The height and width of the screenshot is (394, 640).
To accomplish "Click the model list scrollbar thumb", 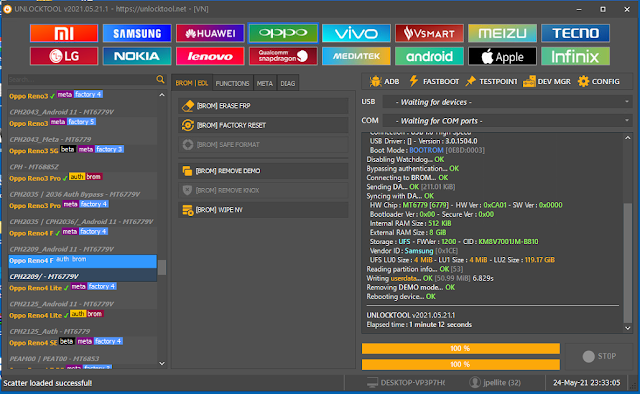I will 162,267.
